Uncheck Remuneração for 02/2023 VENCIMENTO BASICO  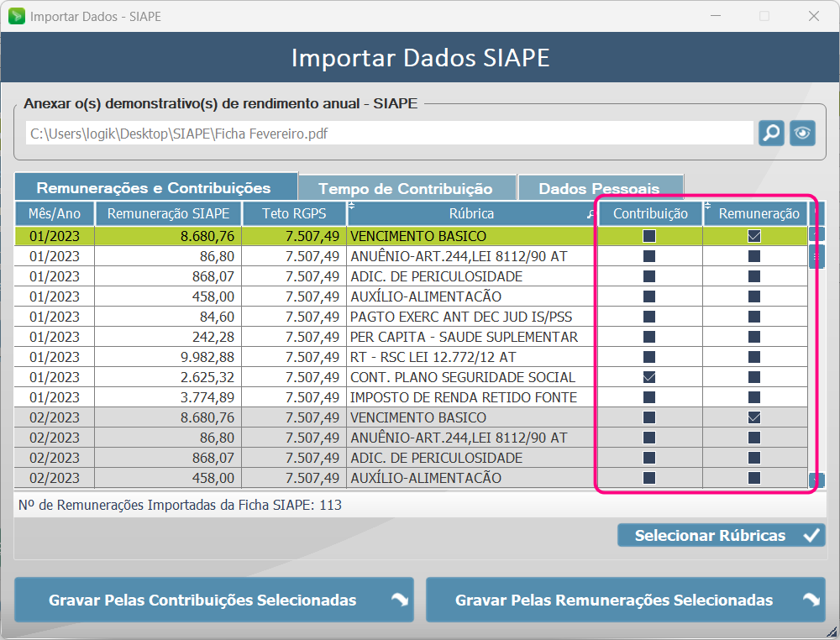coord(754,417)
